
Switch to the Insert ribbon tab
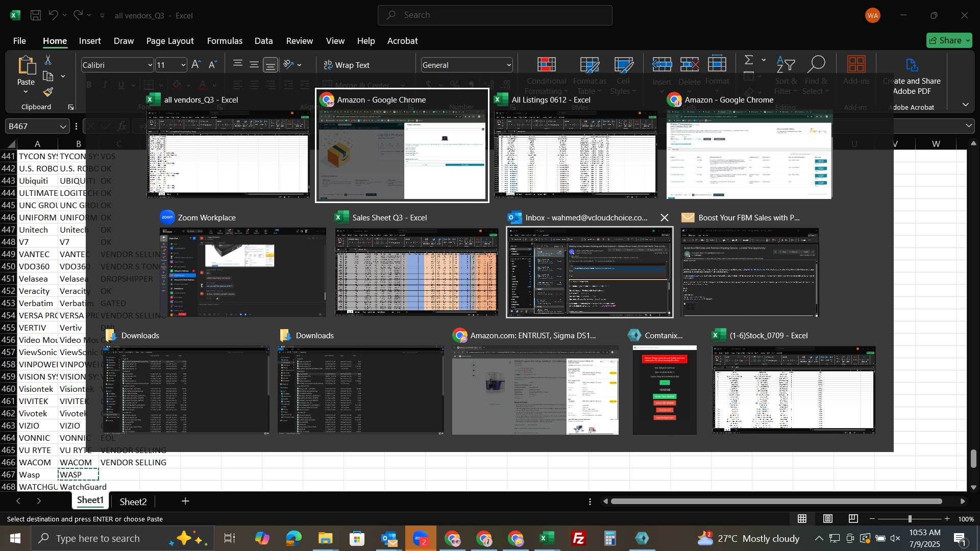coord(90,41)
